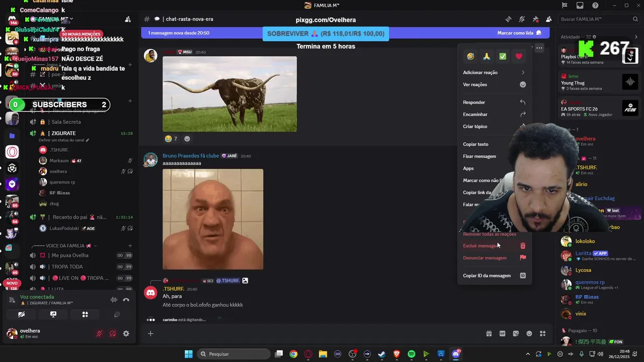Open the threads icon in channel header
The image size is (644, 362).
click(x=509, y=19)
